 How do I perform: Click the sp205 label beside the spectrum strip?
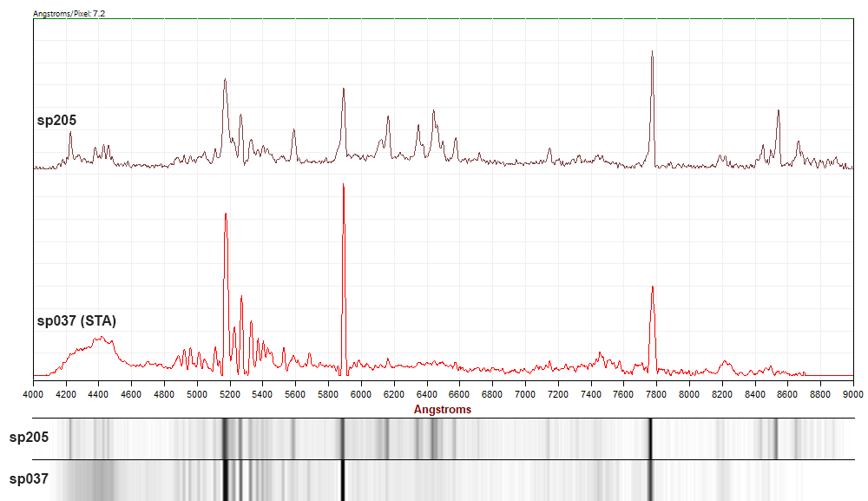click(29, 438)
